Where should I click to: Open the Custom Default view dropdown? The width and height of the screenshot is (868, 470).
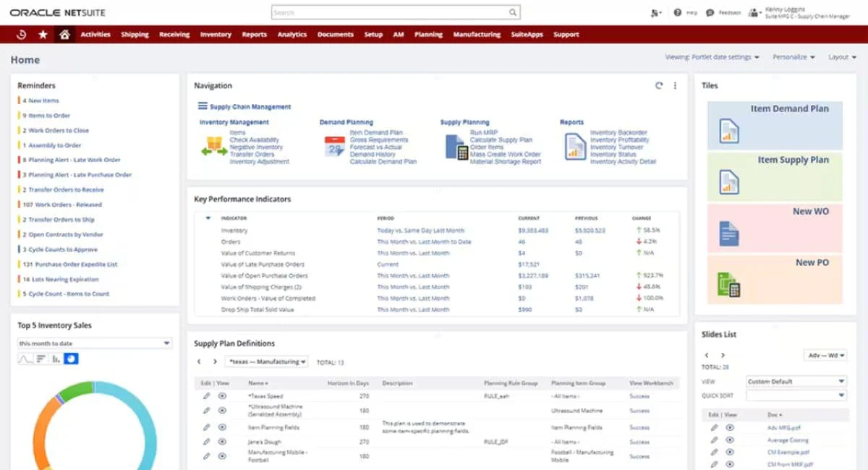point(796,381)
